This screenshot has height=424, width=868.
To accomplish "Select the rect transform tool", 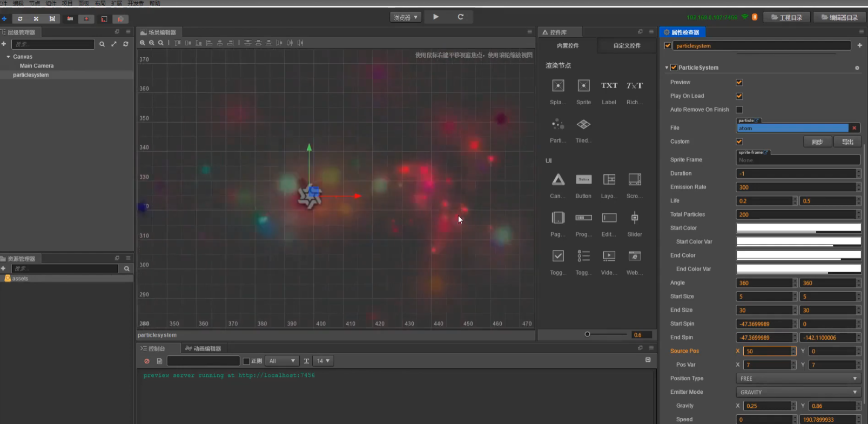I will [52, 18].
